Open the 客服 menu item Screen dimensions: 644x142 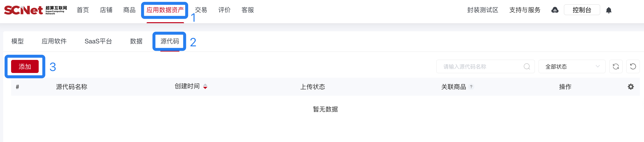[x=248, y=10]
